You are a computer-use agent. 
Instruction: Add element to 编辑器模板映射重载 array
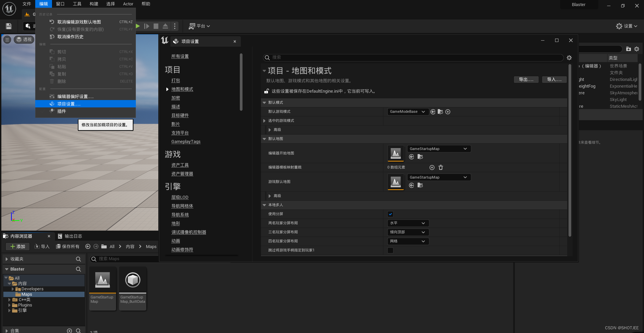[432, 167]
